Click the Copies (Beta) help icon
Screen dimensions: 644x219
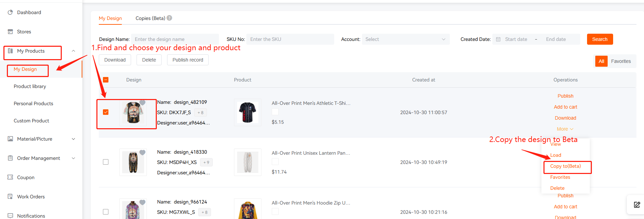(169, 18)
